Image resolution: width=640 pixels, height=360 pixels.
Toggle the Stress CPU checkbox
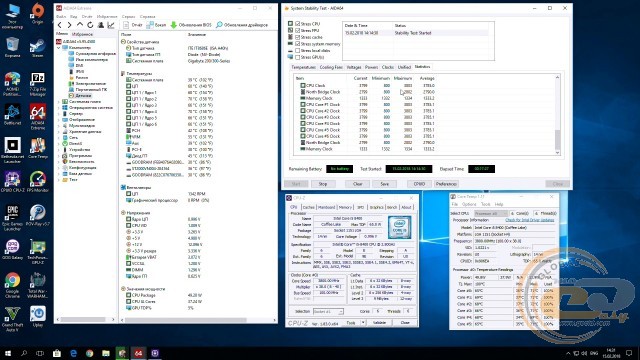298,24
